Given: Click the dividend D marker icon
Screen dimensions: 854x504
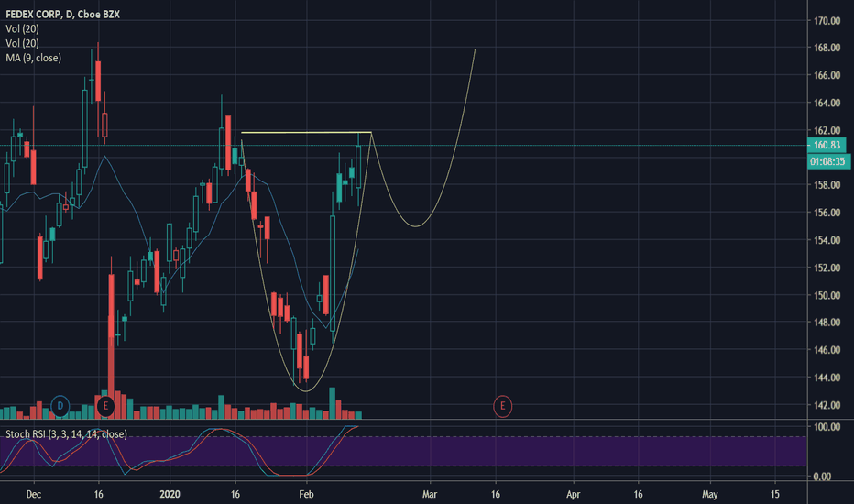Looking at the screenshot, I should [x=60, y=406].
